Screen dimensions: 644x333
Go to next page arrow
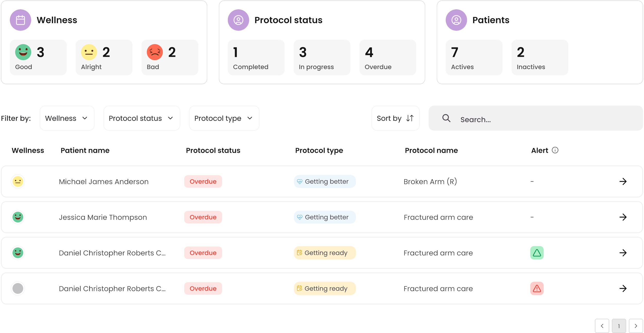point(635,326)
